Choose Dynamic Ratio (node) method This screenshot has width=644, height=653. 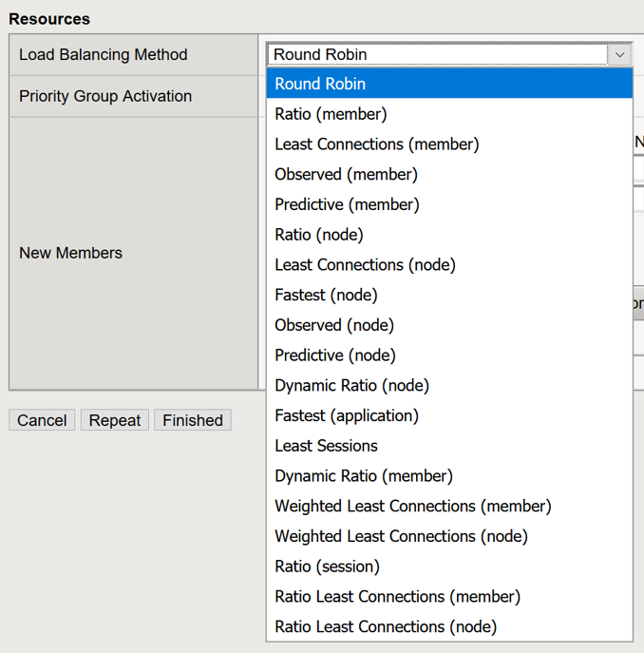click(351, 385)
